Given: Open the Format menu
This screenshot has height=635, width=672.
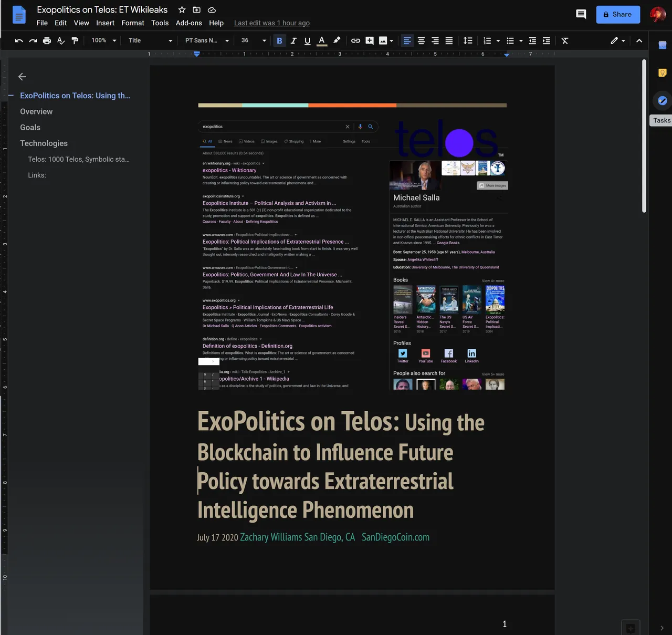Looking at the screenshot, I should pyautogui.click(x=133, y=23).
